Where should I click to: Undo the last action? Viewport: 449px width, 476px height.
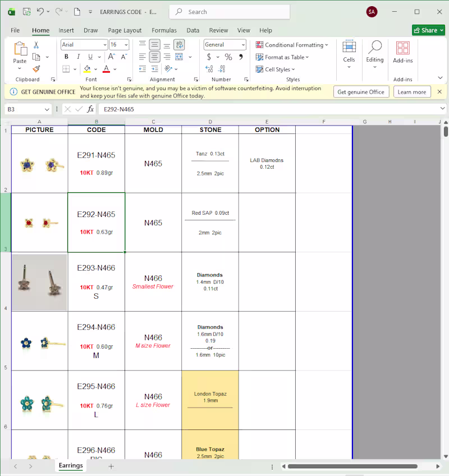pos(40,12)
